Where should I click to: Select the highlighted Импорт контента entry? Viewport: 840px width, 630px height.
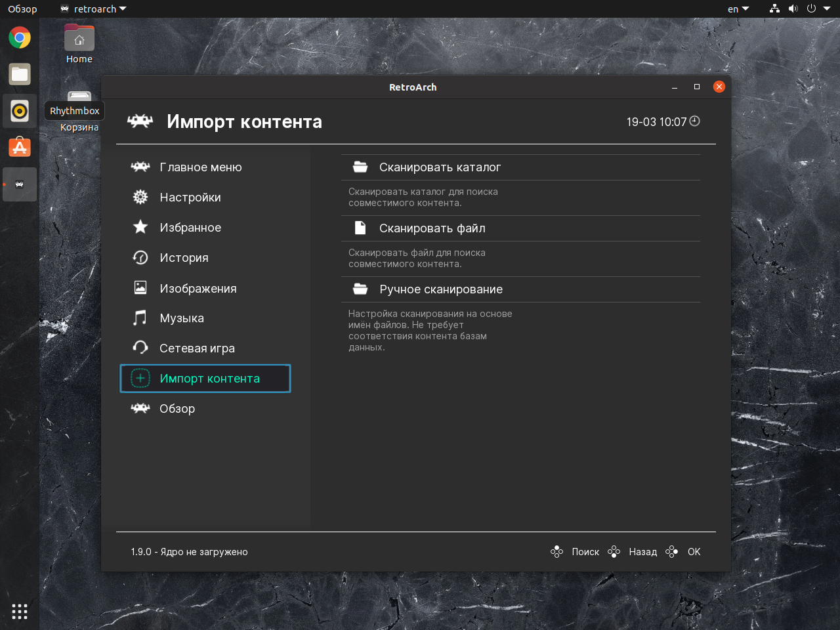[x=205, y=379]
